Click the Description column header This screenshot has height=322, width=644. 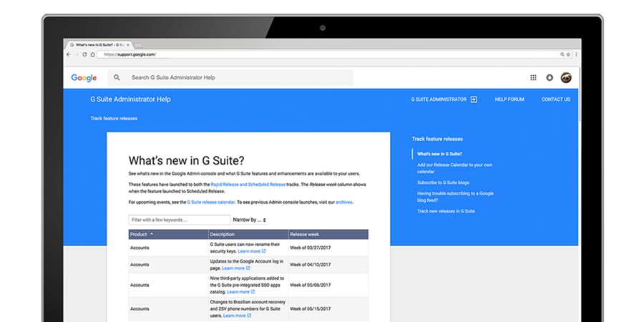tap(248, 234)
